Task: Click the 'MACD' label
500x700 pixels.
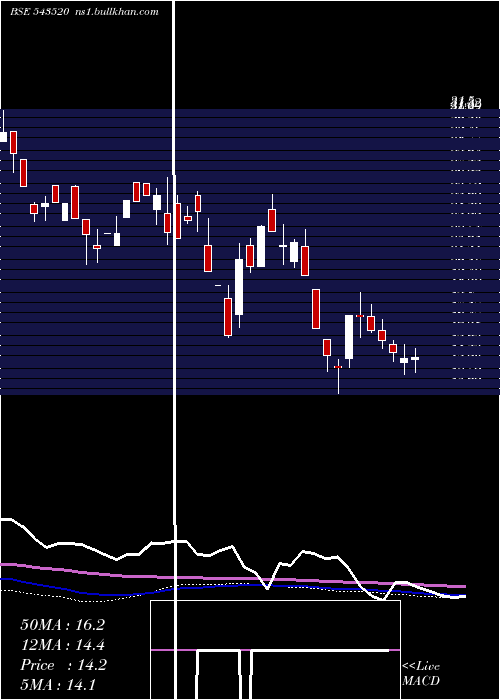Action: coord(421,681)
